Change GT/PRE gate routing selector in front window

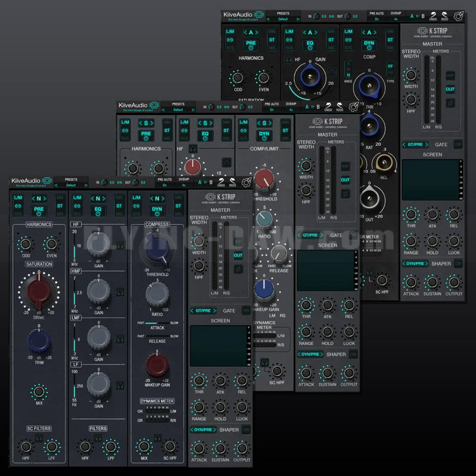coord(203,310)
